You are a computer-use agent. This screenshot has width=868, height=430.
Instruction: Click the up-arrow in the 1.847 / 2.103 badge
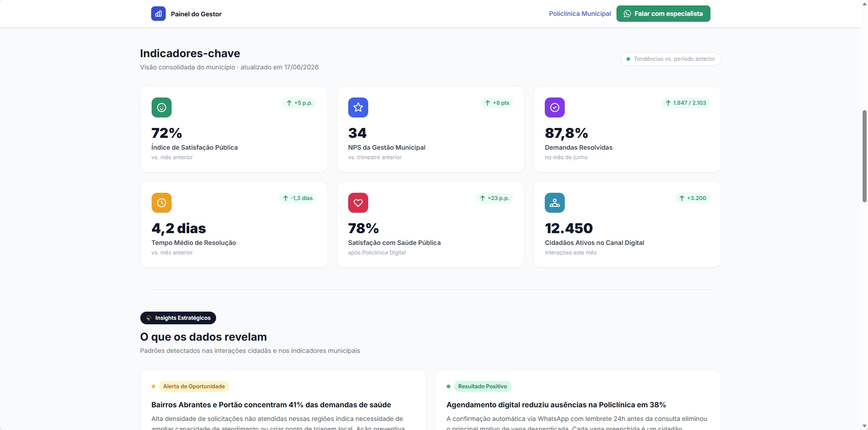(668, 103)
